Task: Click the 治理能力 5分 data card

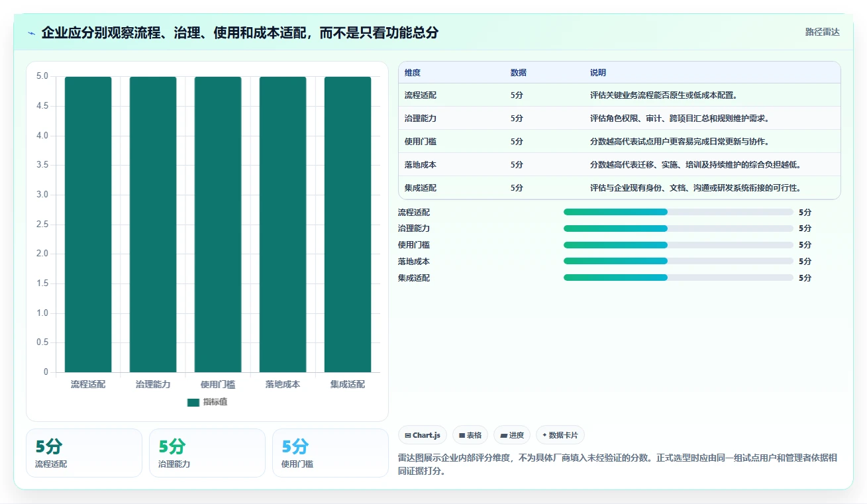Action: click(x=207, y=453)
